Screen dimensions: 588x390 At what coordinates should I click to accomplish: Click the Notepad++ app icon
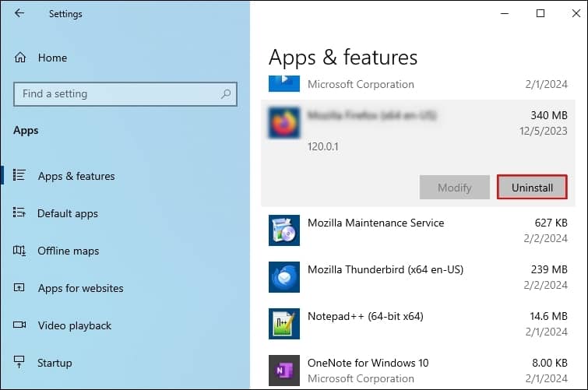click(284, 324)
